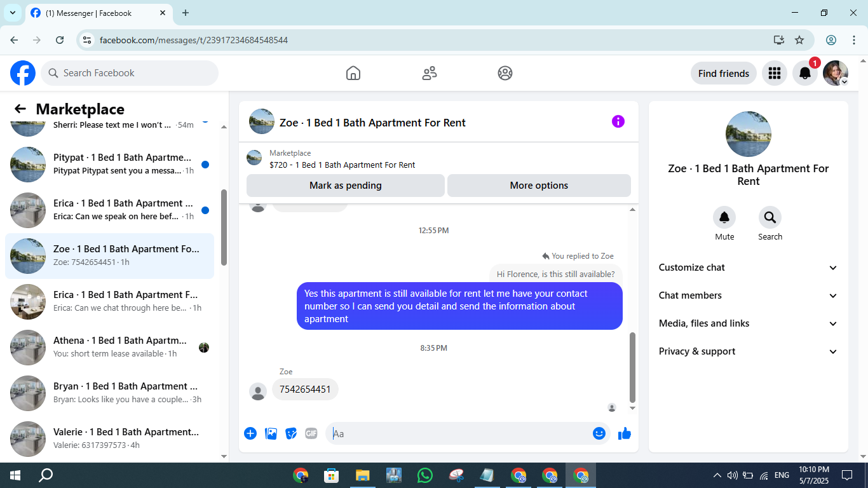Open the Friends icon in top navigation
Screen dimensions: 868x488
(x=430, y=73)
